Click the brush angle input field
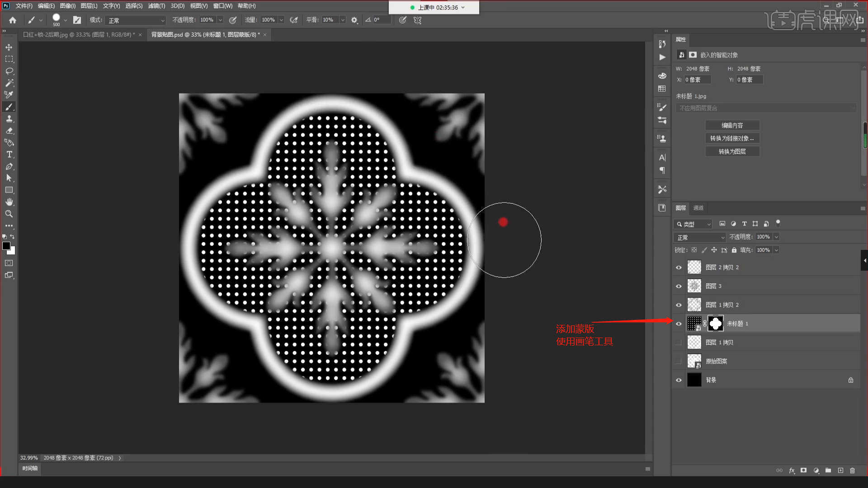 pyautogui.click(x=382, y=20)
